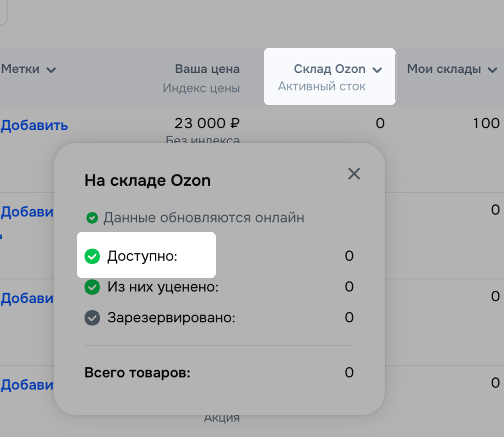The height and width of the screenshot is (437, 504).
Task: Click the "Индекс цены" subheader text
Action: tap(201, 88)
